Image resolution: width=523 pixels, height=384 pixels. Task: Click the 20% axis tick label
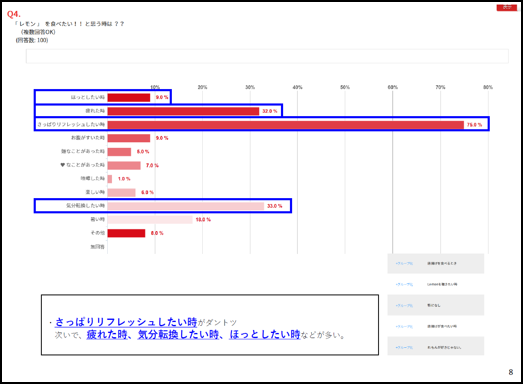[x=202, y=87]
